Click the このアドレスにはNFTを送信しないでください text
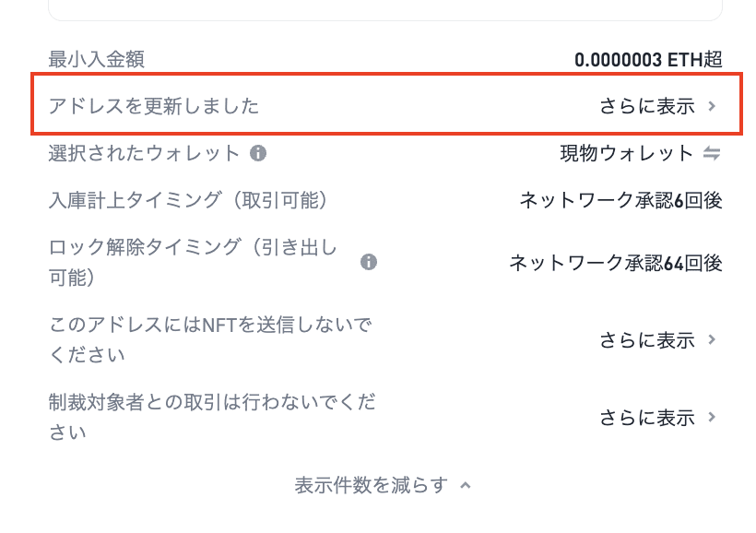 [211, 339]
